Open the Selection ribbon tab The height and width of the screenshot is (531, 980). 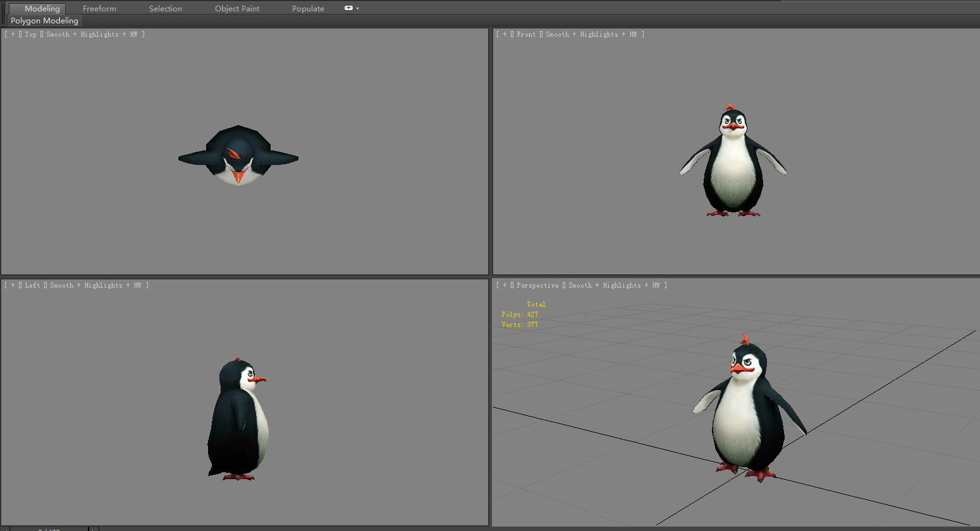click(166, 8)
